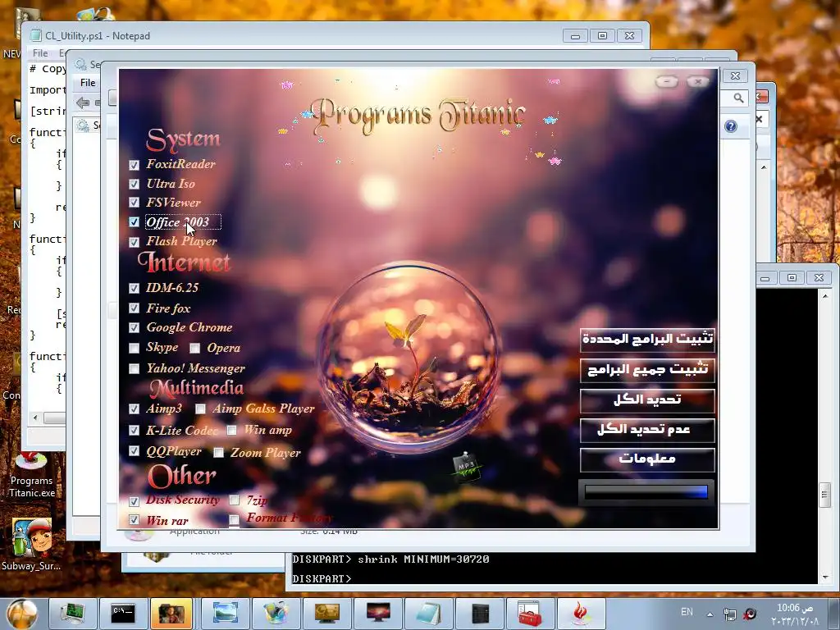
Task: Enable Format Factory checkbox
Action: 234,519
